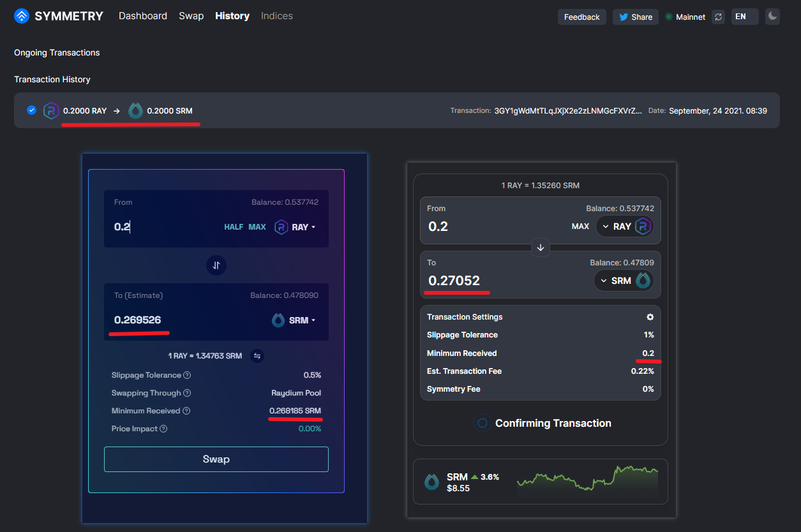Viewport: 801px width, 532px height.
Task: Click the Ongoing Transactions heading
Action: pos(57,52)
